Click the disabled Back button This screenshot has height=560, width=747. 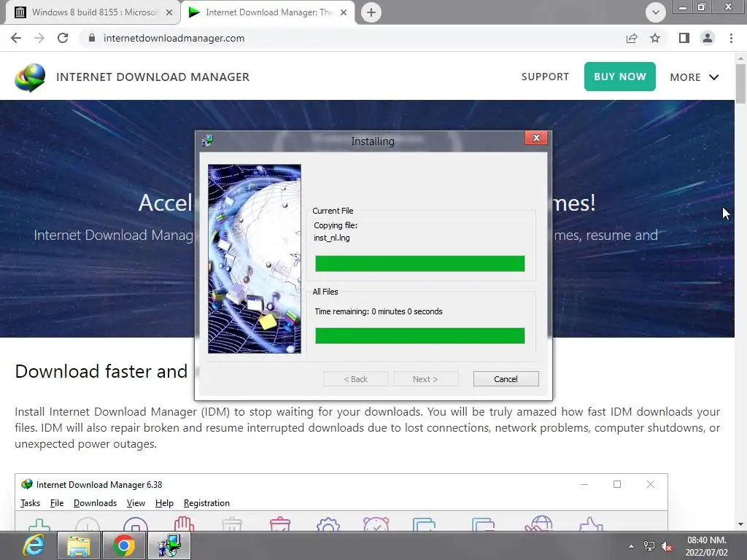coord(356,379)
